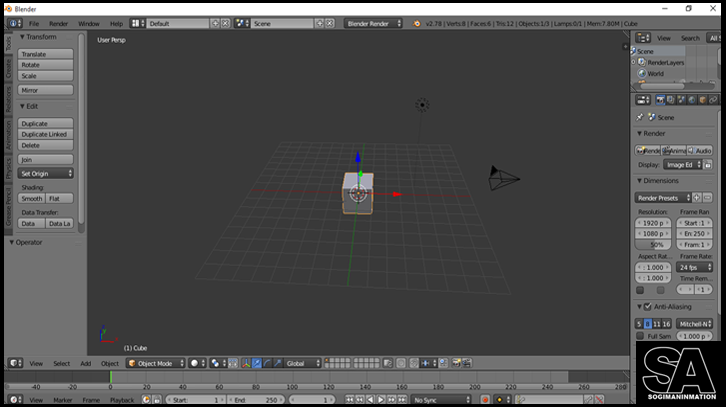This screenshot has width=726, height=407.
Task: Open the Render Presets dropdown
Action: (663, 198)
